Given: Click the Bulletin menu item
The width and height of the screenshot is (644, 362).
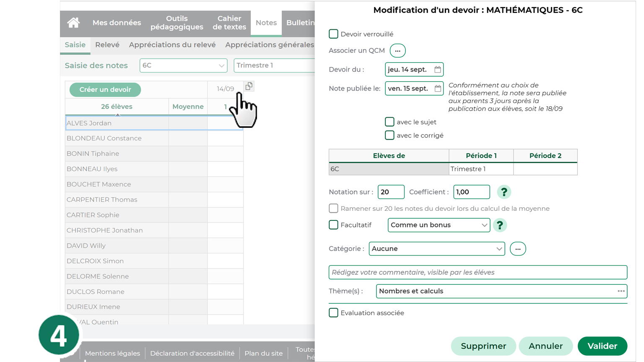Looking at the screenshot, I should pos(300,23).
